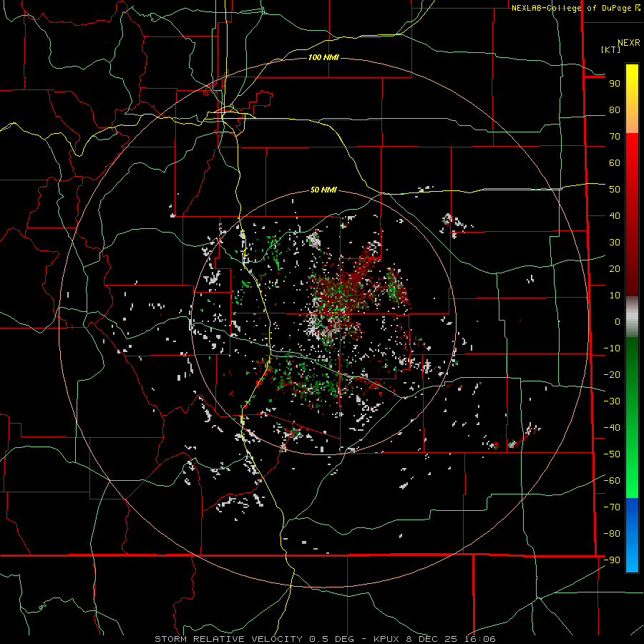The image size is (644, 644).
Task: Select the Storm Relative Velocity caption text
Action: (x=325, y=639)
